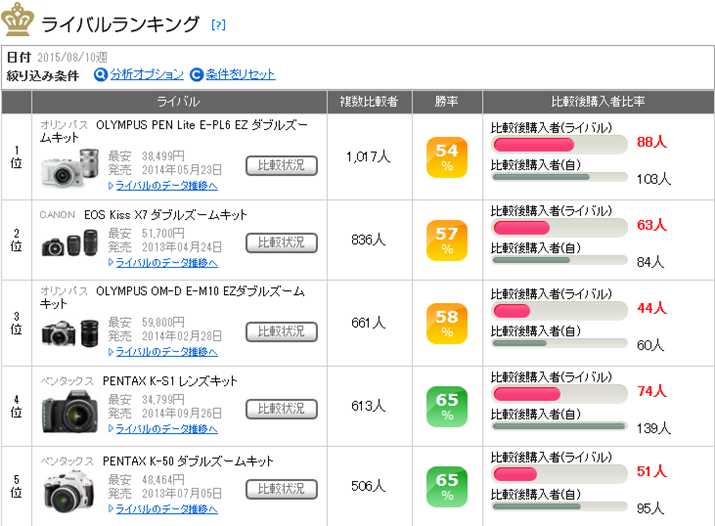Screen dimensions: 715x526
Task: Click the crown icon beside ライバルランキング
Action: coord(19,20)
